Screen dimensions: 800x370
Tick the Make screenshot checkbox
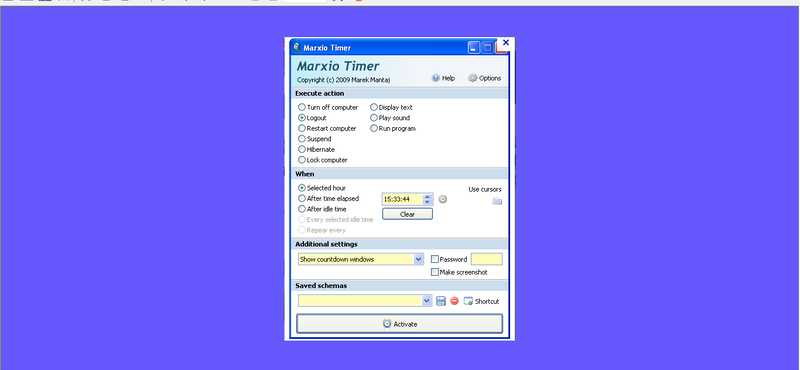click(435, 273)
